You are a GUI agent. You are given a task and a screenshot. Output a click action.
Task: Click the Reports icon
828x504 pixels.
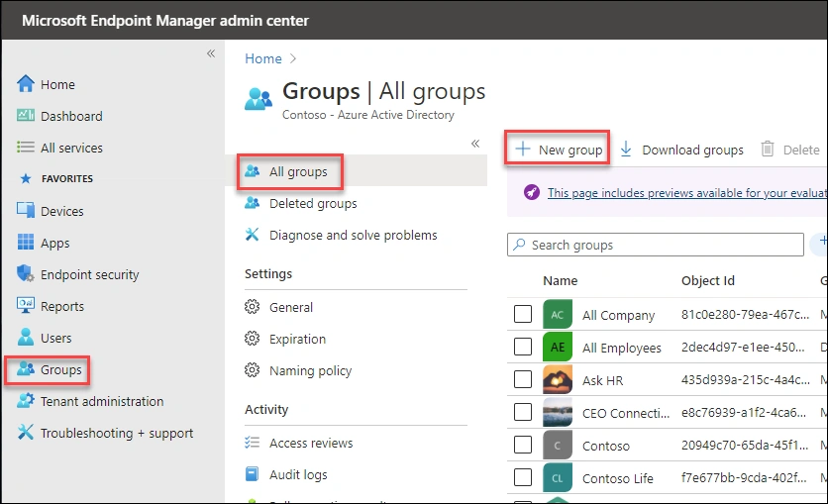click(x=26, y=305)
